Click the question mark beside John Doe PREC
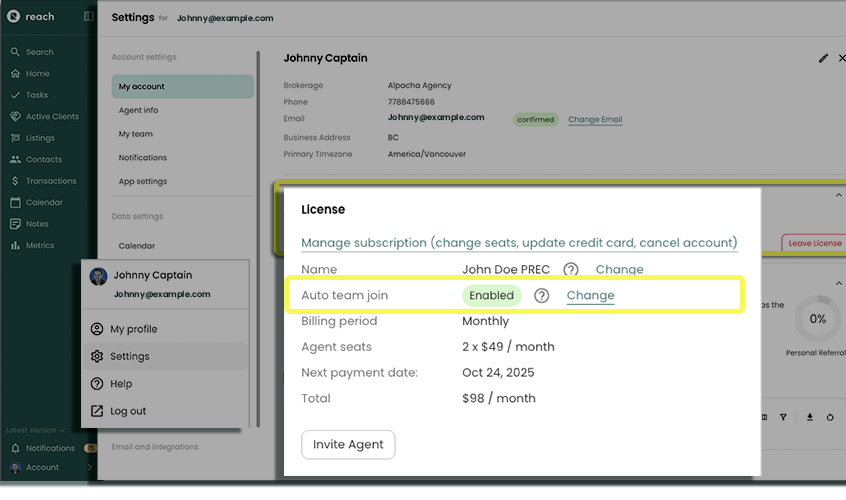This screenshot has width=846, height=500. coord(571,270)
